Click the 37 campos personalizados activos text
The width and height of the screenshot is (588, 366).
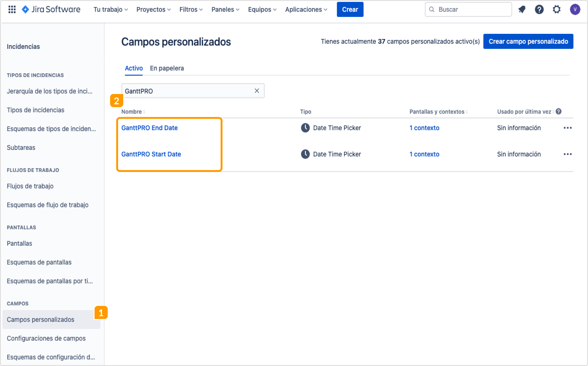point(400,41)
